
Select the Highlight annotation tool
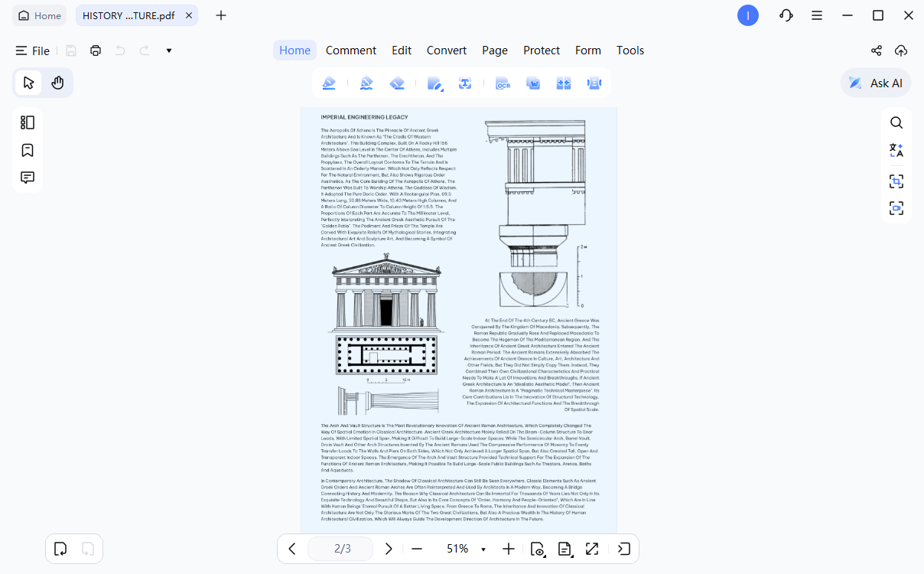[329, 83]
